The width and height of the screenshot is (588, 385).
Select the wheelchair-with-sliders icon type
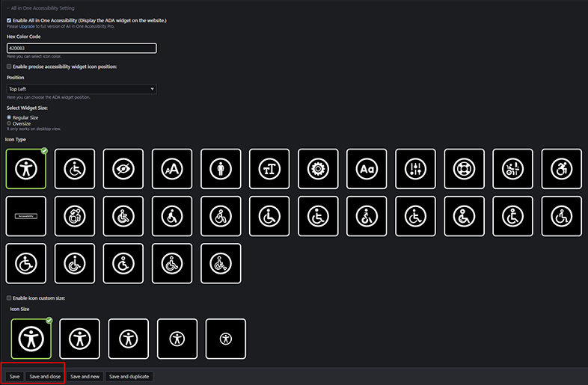pyautogui.click(x=512, y=169)
